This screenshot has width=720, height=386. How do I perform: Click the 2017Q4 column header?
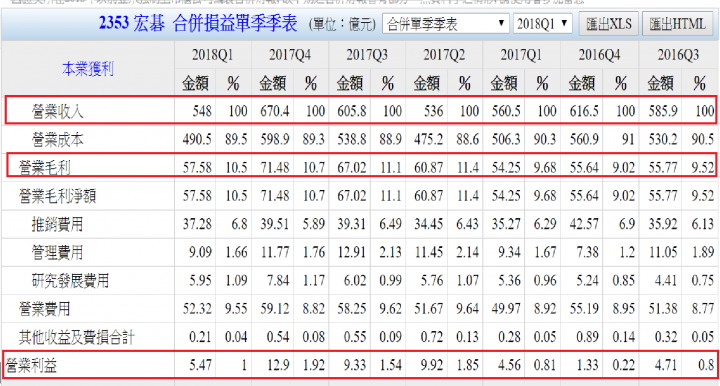pyautogui.click(x=290, y=55)
